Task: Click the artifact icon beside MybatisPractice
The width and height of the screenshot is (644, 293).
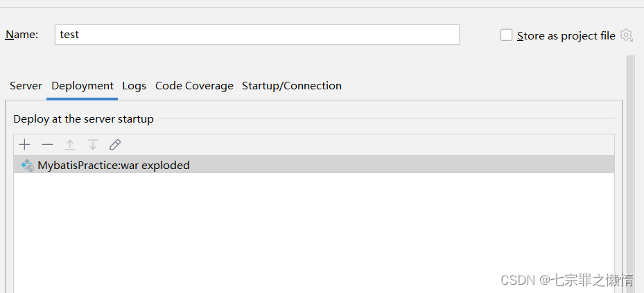Action: tap(27, 165)
